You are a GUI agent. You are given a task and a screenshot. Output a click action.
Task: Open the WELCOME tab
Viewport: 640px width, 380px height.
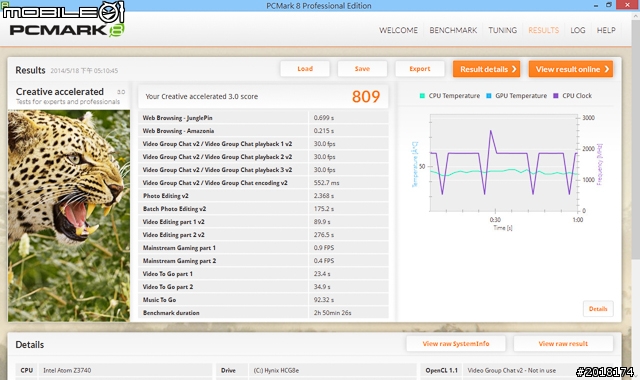pyautogui.click(x=398, y=30)
